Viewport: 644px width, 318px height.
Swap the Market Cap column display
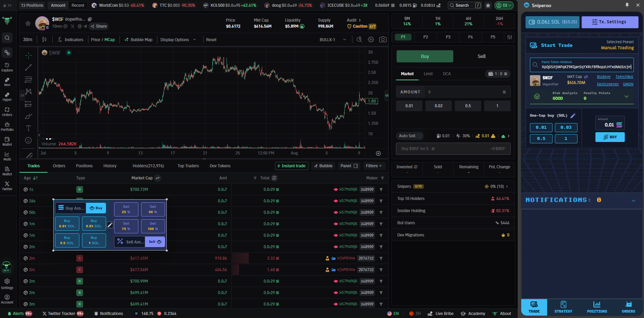click(158, 178)
